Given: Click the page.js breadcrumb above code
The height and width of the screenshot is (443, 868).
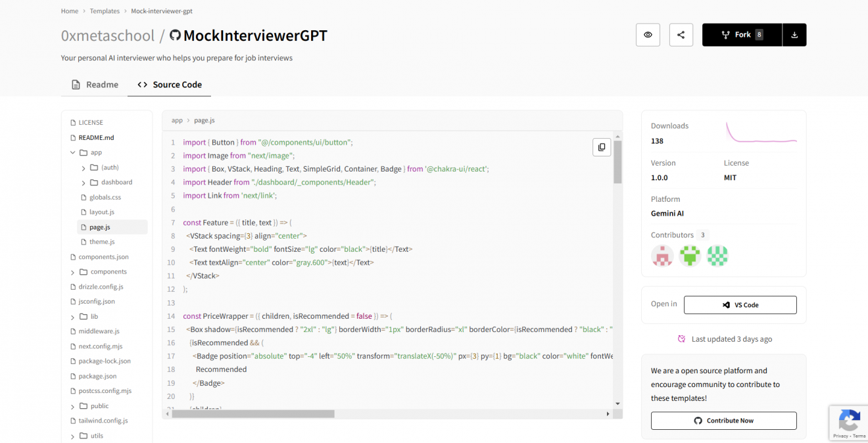Looking at the screenshot, I should 205,120.
